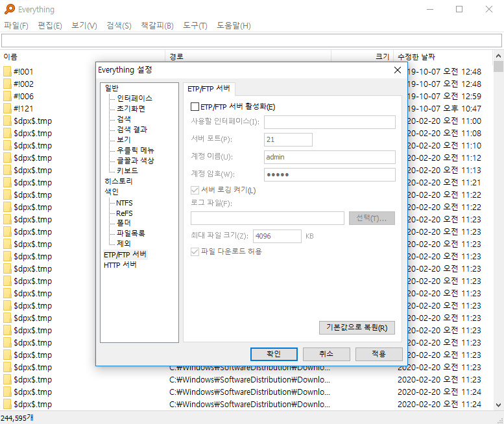Click 선택(T)... log file button
The width and height of the screenshot is (504, 424).
372,218
